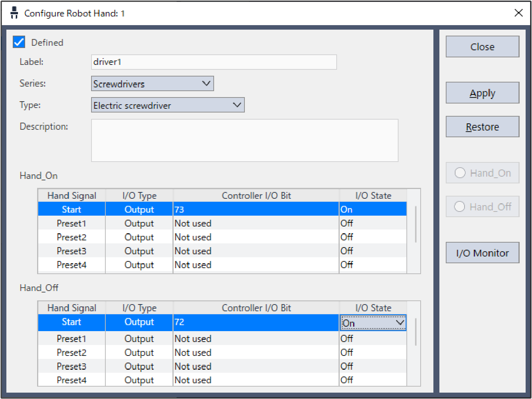The height and width of the screenshot is (399, 532).
Task: Open the I/O State dropdown in Hand_Off Start row
Action: (400, 323)
